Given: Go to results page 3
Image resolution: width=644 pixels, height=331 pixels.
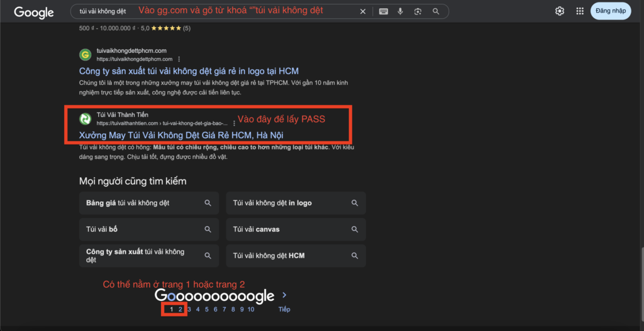Looking at the screenshot, I should point(189,309).
